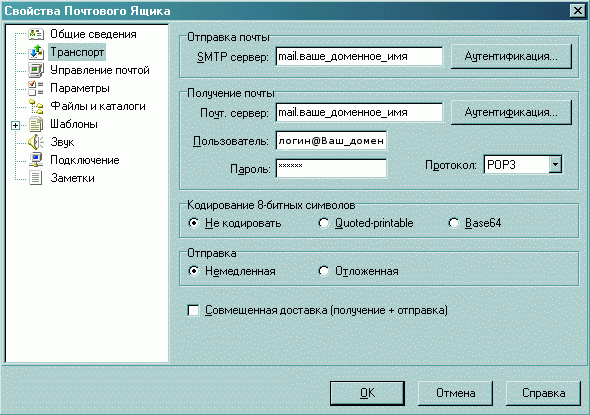This screenshot has height=415, width=590.
Task: Select Отложенная sending option
Action: (323, 271)
